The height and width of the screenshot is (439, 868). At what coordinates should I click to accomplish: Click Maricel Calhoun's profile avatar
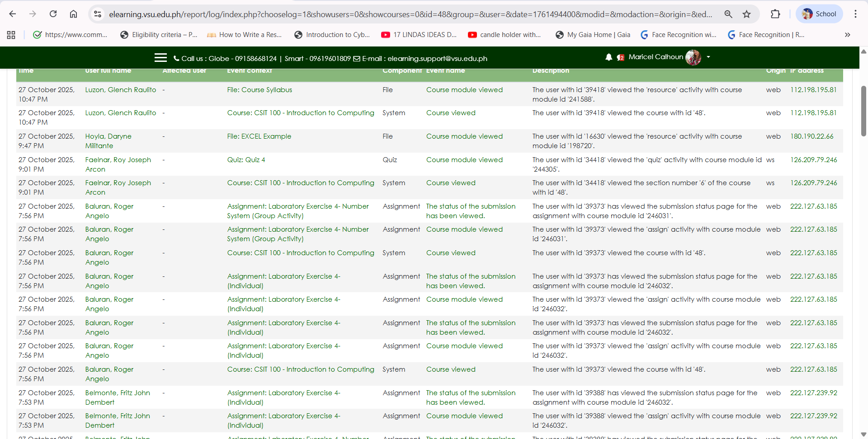coord(693,57)
